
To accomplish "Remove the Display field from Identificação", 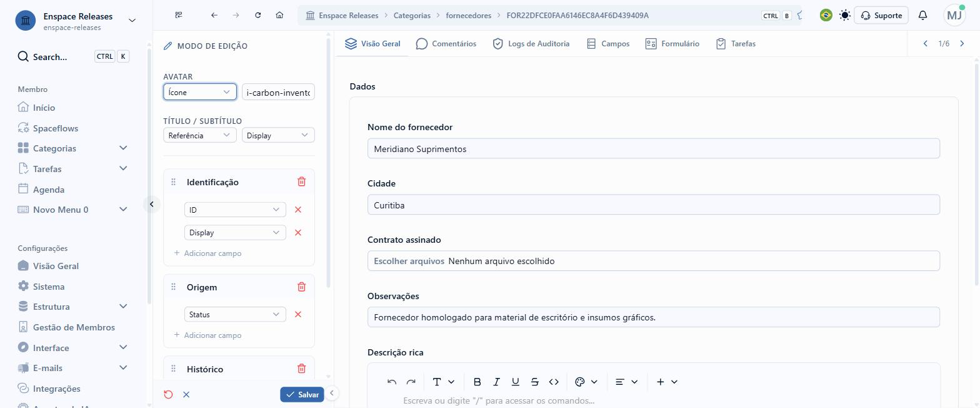I will coord(298,232).
